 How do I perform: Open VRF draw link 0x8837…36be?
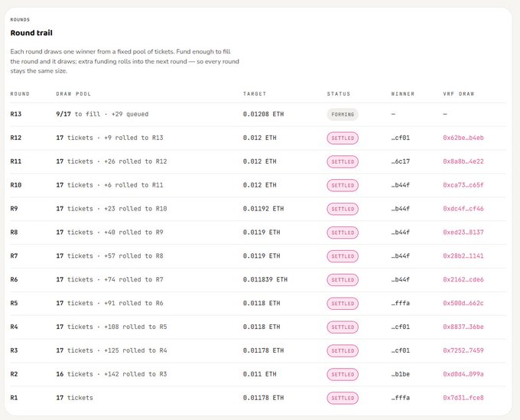(x=463, y=327)
